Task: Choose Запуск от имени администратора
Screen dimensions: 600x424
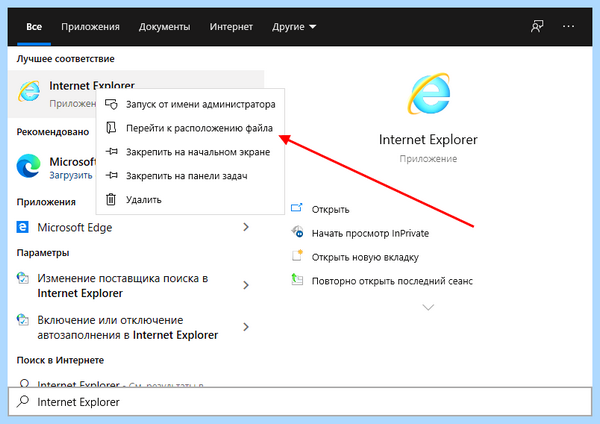Action: 190,104
